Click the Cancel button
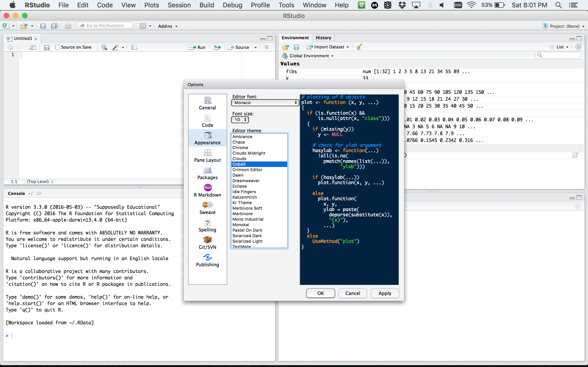588x367 pixels. [352, 293]
